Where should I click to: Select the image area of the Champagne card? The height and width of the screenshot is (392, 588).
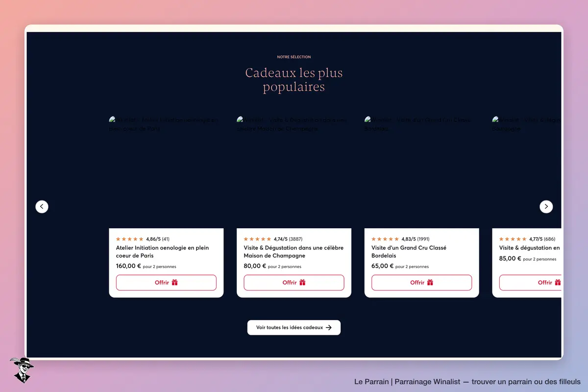coord(294,171)
